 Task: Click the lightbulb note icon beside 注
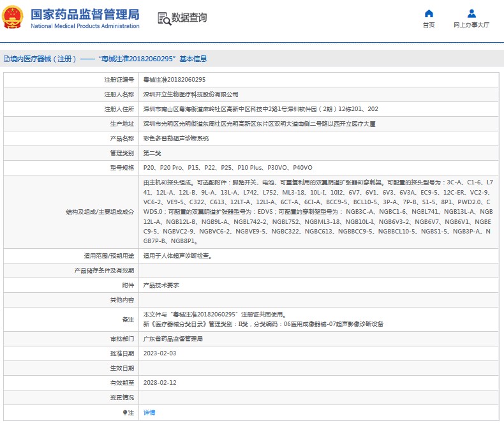click(x=124, y=412)
